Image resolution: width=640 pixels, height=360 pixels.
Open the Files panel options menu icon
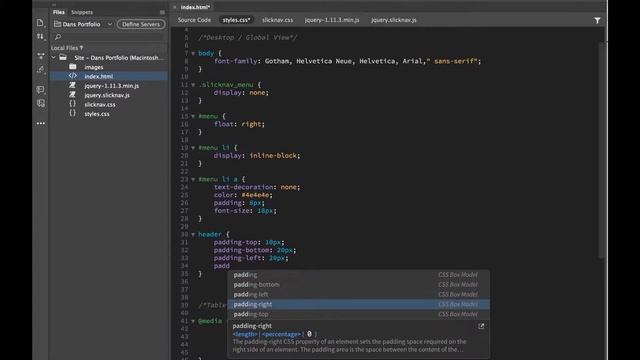pyautogui.click(x=162, y=12)
